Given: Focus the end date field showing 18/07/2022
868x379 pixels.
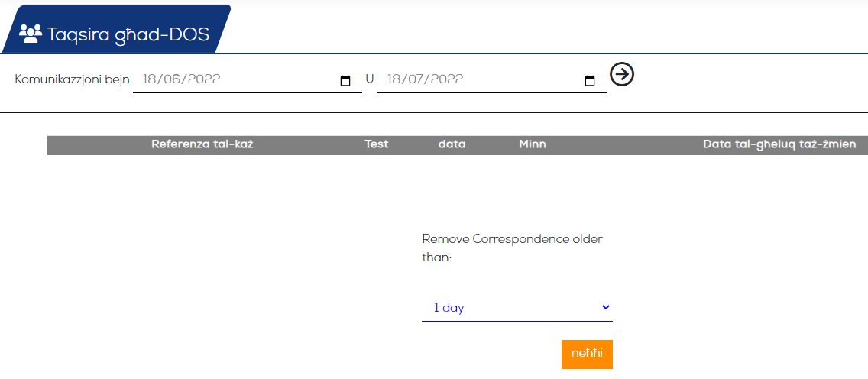Looking at the screenshot, I should tap(491, 79).
